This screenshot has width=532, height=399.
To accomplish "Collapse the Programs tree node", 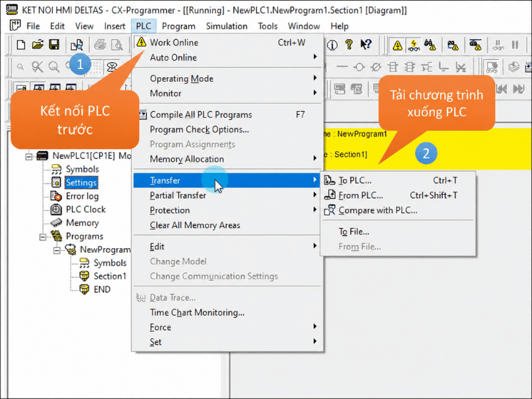I will pos(43,237).
